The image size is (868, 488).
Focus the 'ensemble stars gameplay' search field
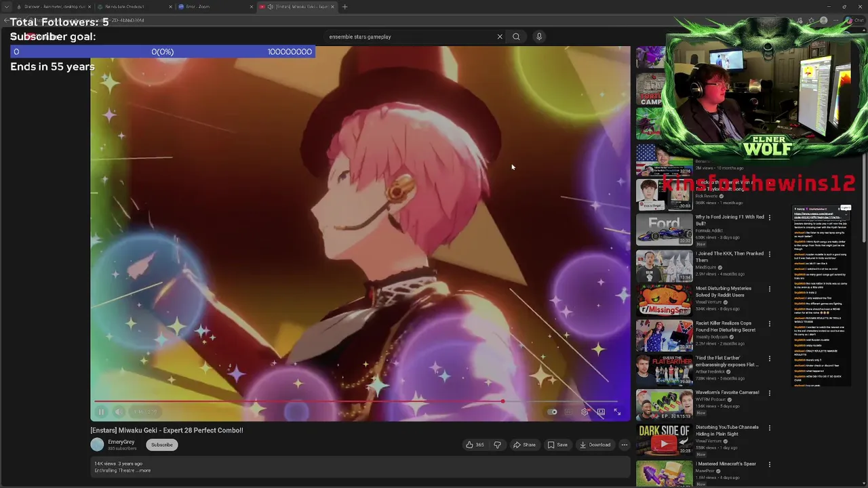[x=410, y=37]
